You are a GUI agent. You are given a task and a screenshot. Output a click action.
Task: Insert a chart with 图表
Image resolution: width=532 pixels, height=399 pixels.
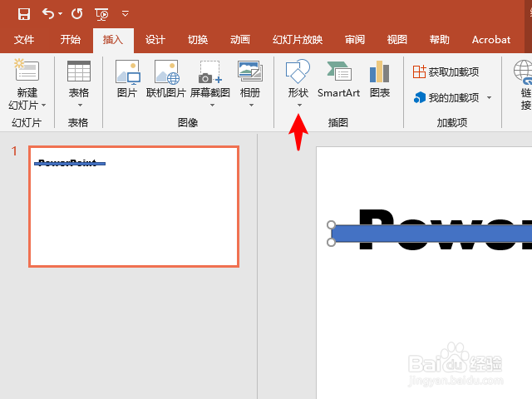380,79
